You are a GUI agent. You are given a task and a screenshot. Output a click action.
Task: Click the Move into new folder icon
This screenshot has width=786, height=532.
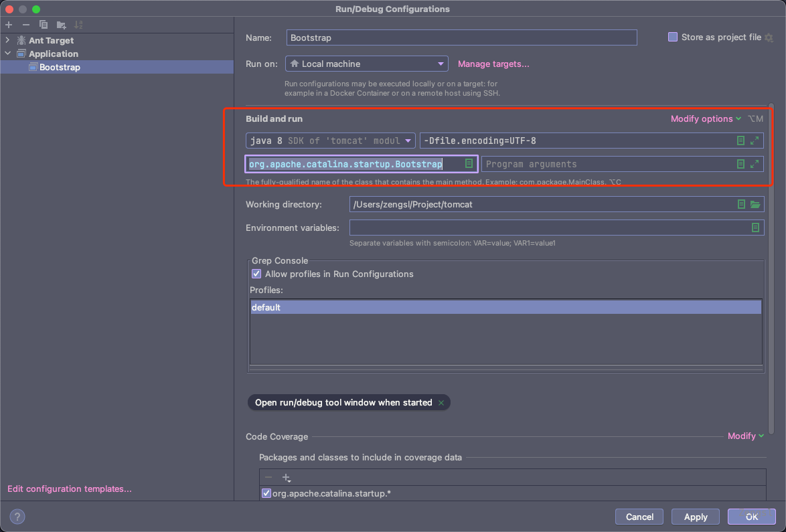pos(61,25)
